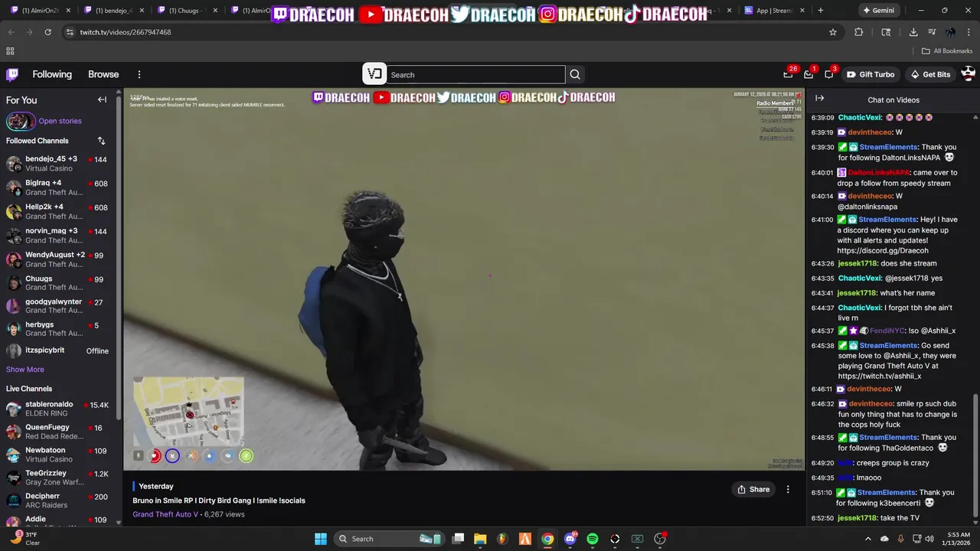Click the Open stories link
Image resolution: width=980 pixels, height=551 pixels.
(60, 121)
